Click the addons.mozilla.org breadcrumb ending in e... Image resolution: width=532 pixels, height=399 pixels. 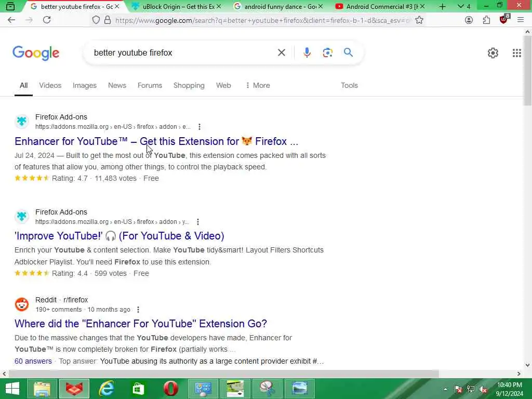[x=113, y=127]
